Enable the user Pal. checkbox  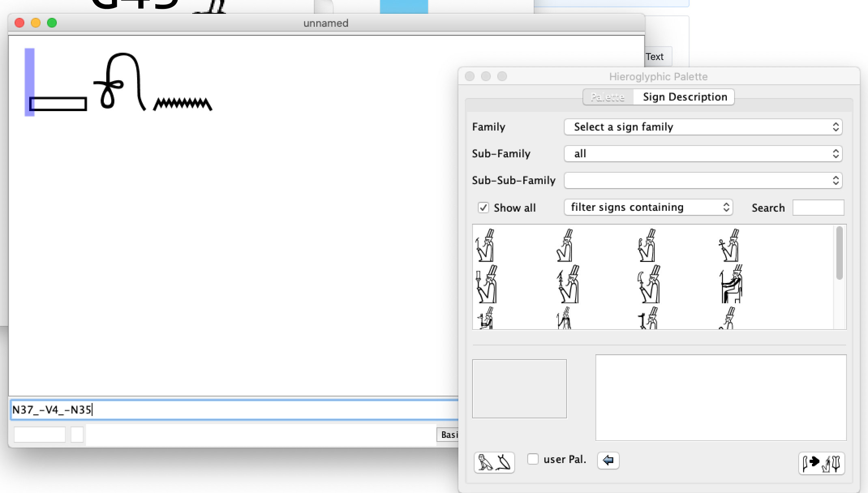pos(533,459)
